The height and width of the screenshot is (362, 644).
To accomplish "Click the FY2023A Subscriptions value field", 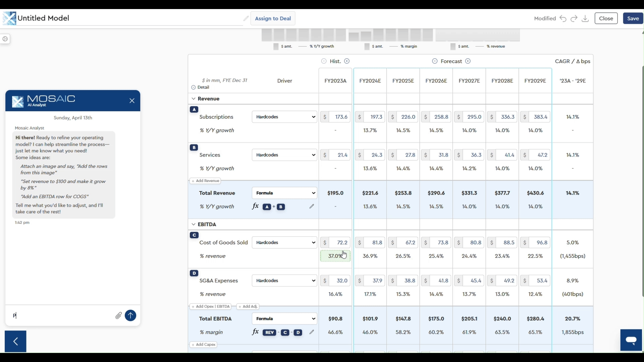I will [339, 117].
